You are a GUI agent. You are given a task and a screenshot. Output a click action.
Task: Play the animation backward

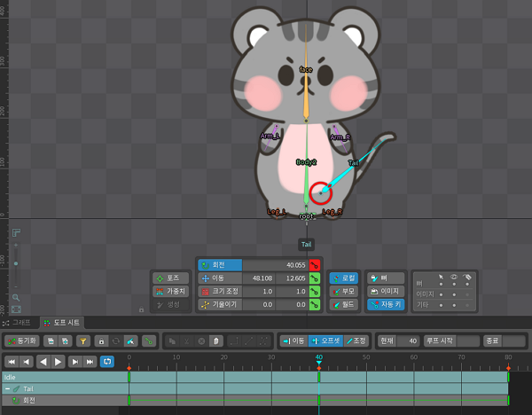(x=43, y=362)
